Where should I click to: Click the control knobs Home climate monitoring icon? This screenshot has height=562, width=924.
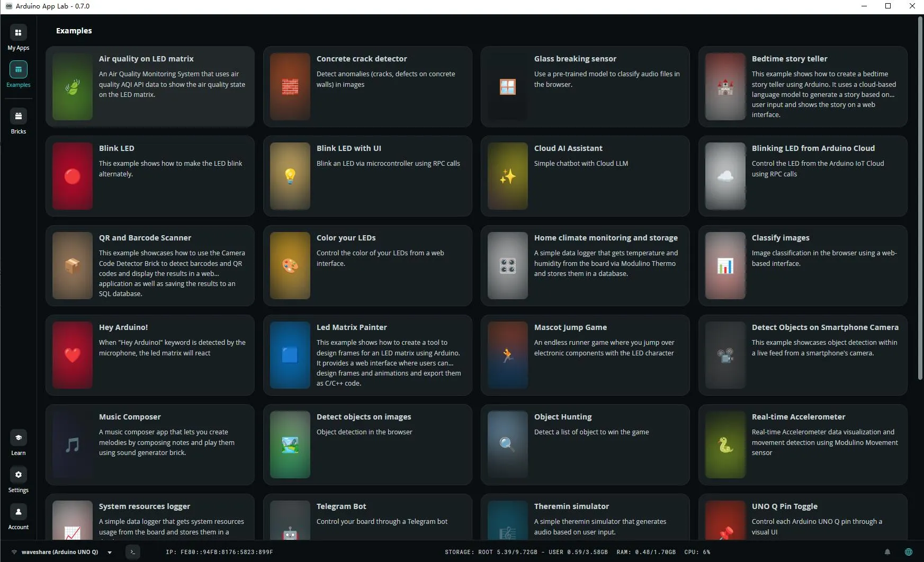point(508,266)
